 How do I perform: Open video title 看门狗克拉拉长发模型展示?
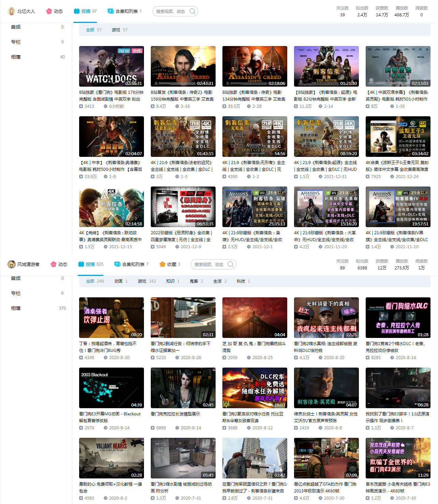pos(175,414)
